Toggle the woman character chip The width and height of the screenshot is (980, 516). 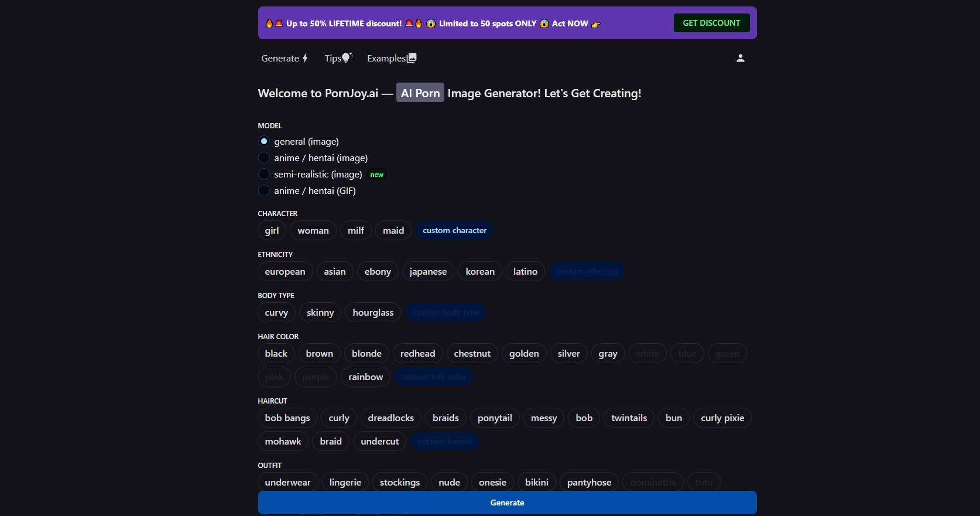(x=313, y=230)
